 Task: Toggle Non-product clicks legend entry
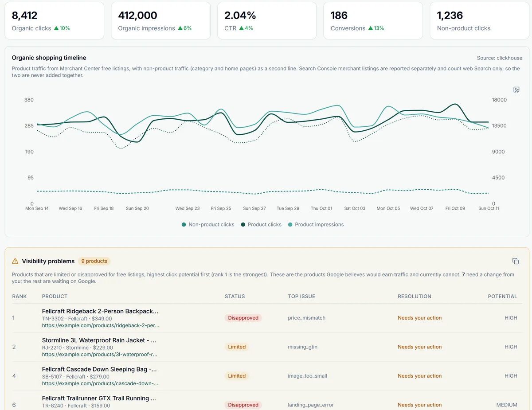(x=208, y=225)
